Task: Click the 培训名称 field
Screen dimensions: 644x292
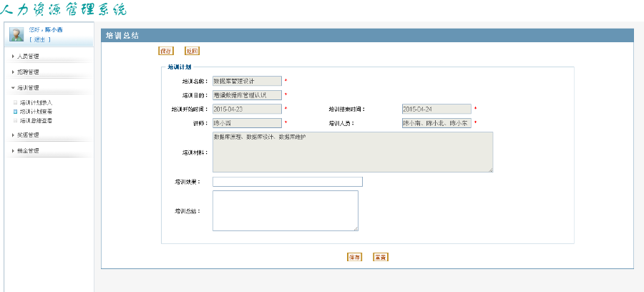Action: [248, 81]
